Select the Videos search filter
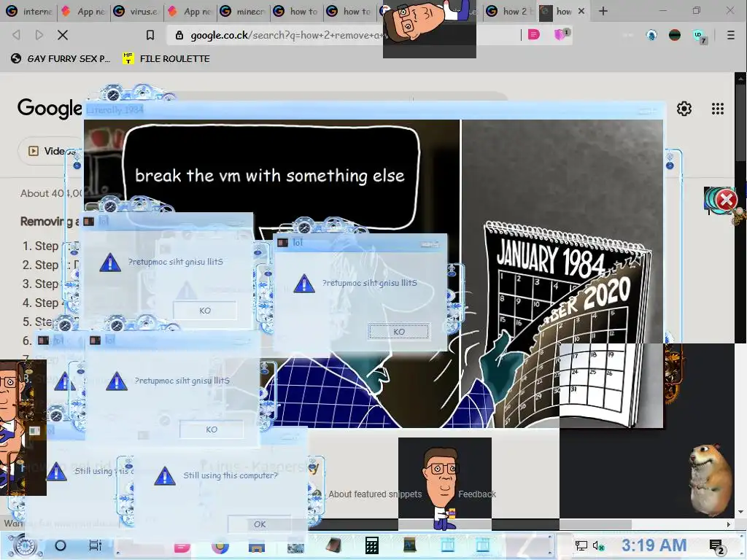747x560 pixels. 50,151
